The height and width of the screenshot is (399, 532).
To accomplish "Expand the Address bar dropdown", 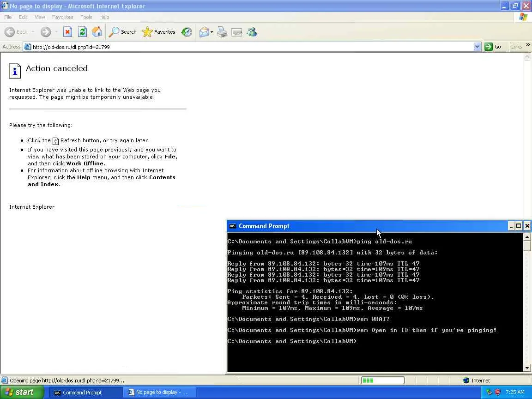I will [x=477, y=47].
